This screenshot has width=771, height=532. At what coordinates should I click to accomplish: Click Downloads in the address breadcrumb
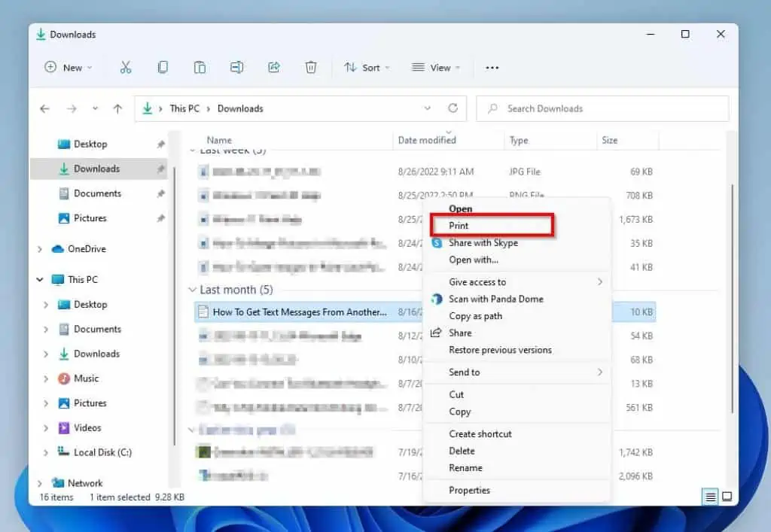coord(240,108)
